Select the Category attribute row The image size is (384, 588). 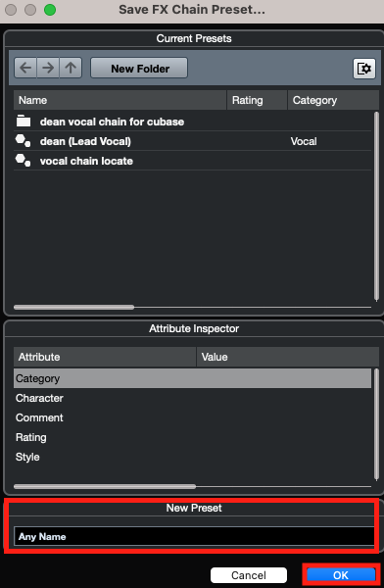[192, 378]
